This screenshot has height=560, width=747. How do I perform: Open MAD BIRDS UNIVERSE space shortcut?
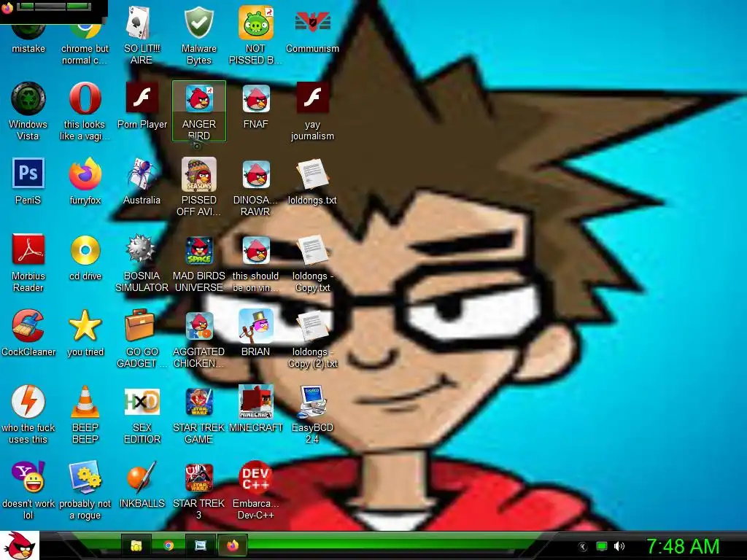click(x=198, y=262)
